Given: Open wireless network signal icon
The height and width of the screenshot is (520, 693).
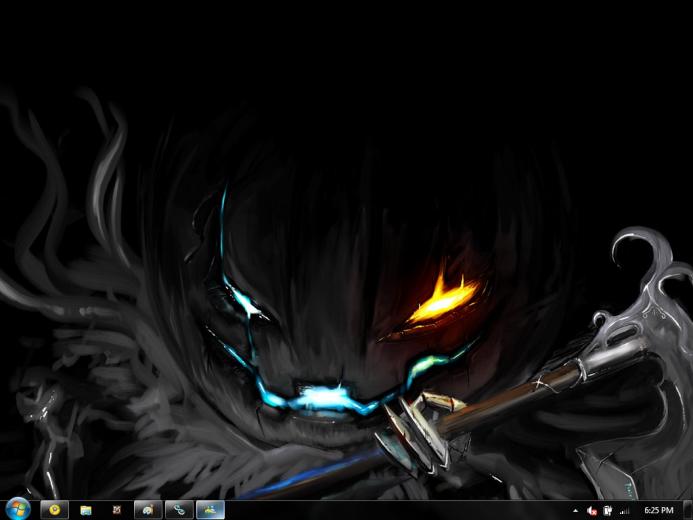Looking at the screenshot, I should pos(624,511).
